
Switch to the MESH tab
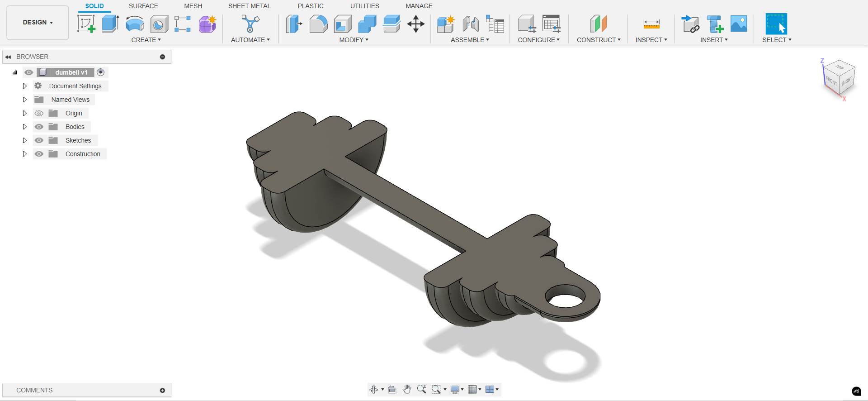point(193,6)
